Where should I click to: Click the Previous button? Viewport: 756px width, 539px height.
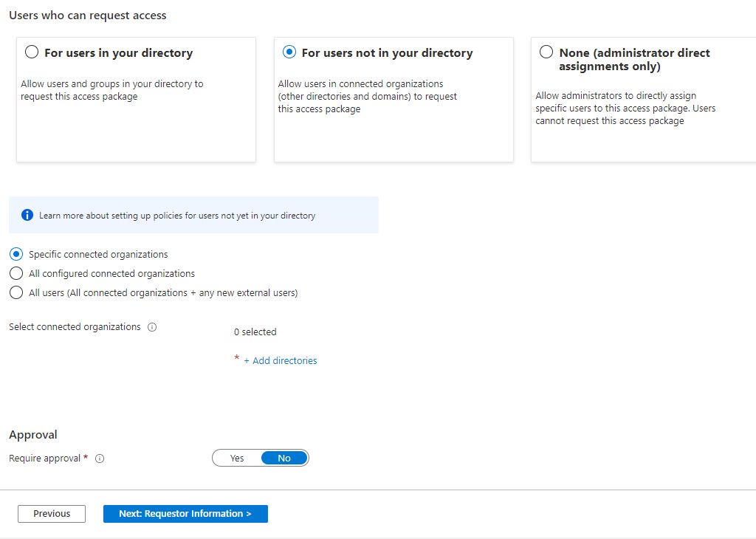(52, 514)
